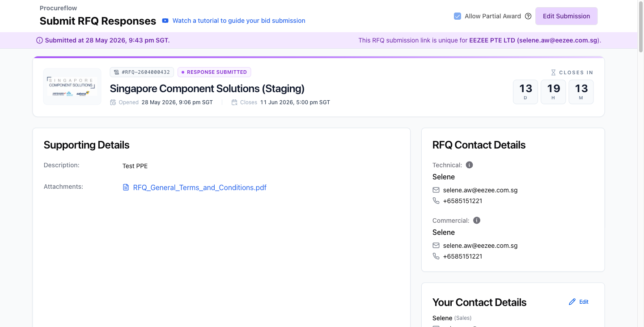
Task: Open RFQ_General_Terms_and_Conditions.pdf attachment
Action: click(200, 187)
